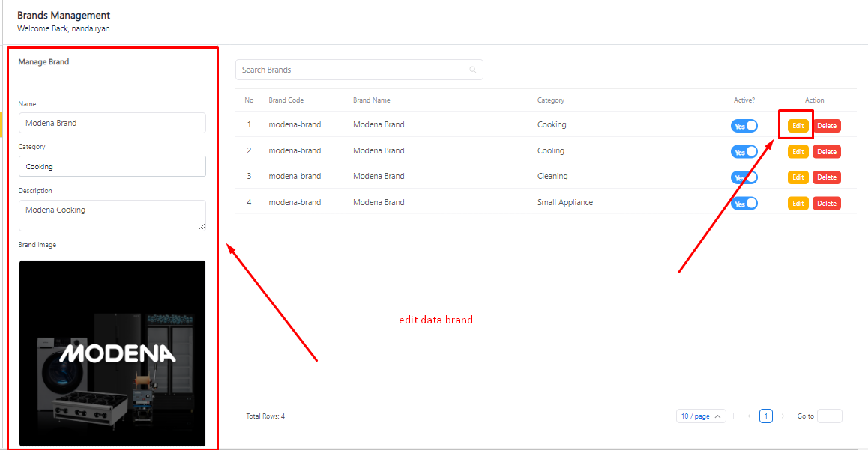Viewport: 868px width, 450px height.
Task: Disable Active switch for Cleaning brand
Action: 744,177
